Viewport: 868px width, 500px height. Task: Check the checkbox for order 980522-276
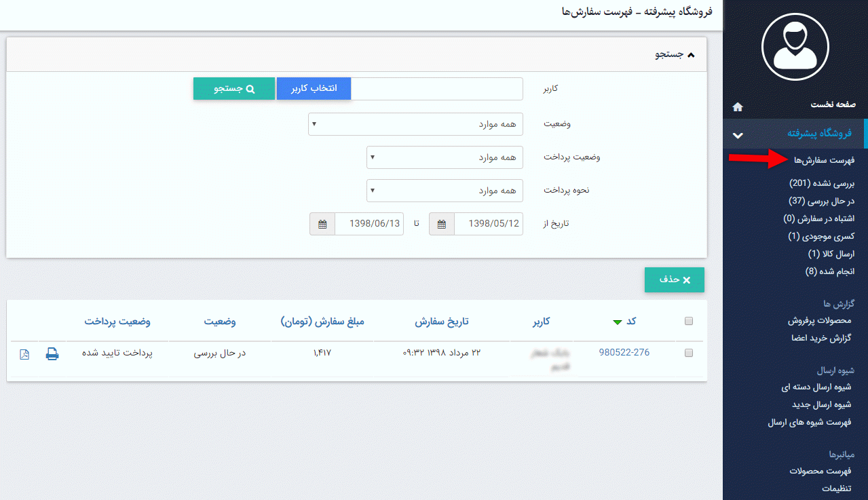coord(689,353)
